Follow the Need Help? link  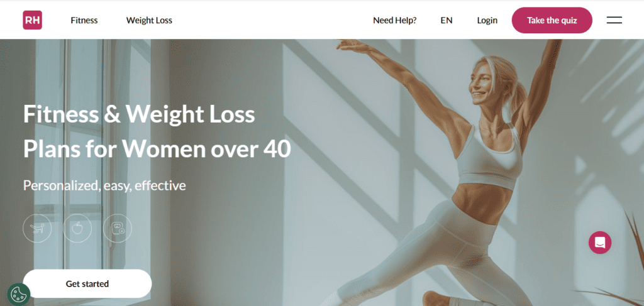[x=395, y=20]
